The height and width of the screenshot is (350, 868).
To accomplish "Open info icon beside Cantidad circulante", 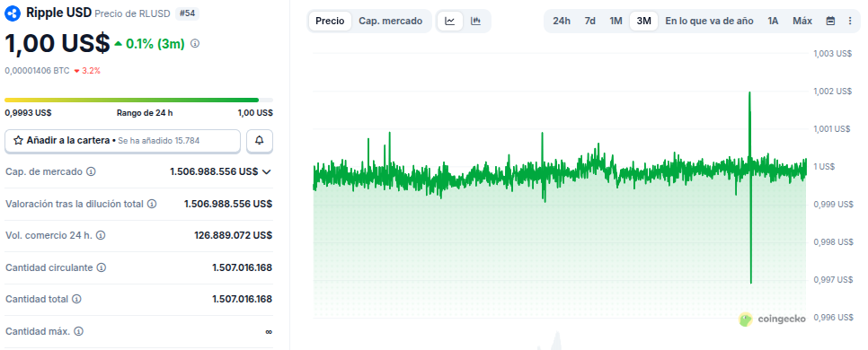I will (x=102, y=267).
